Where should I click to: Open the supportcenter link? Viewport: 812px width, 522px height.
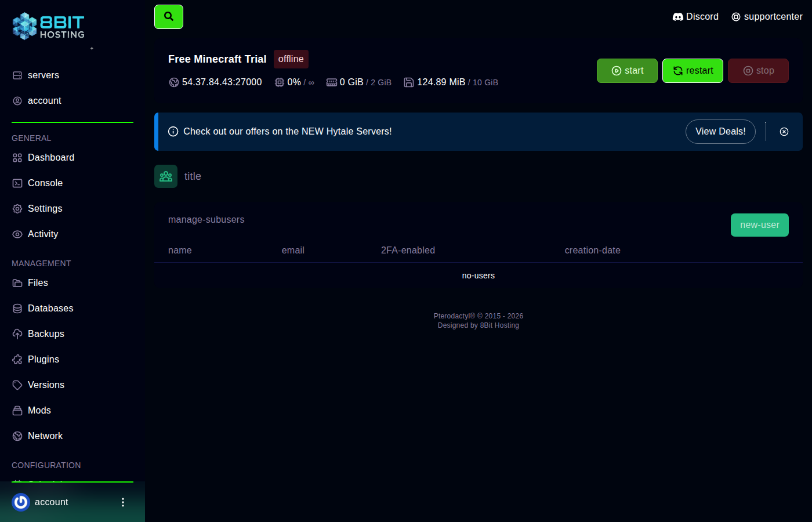point(767,17)
